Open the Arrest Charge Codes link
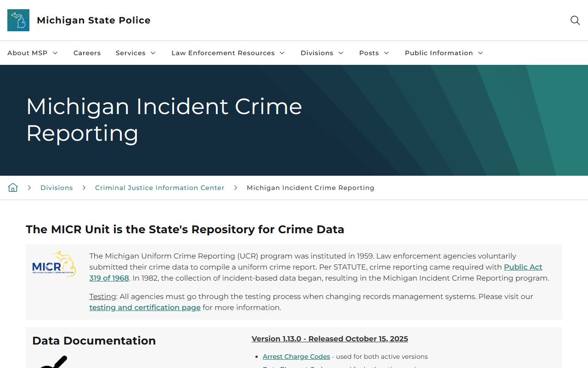Screen dimensions: 588x368 296,356
